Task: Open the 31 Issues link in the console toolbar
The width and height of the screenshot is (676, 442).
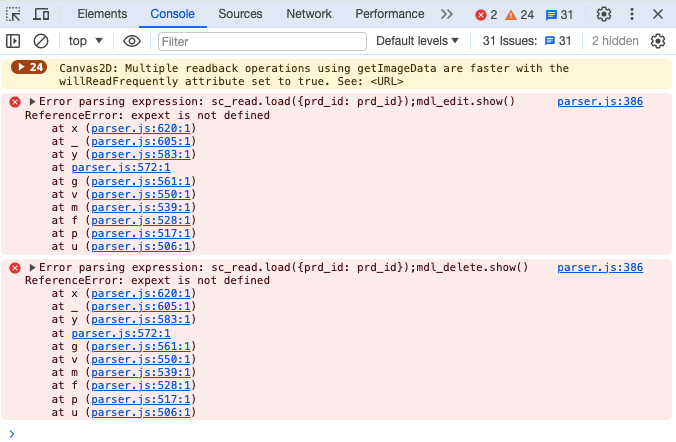Action: [x=527, y=41]
